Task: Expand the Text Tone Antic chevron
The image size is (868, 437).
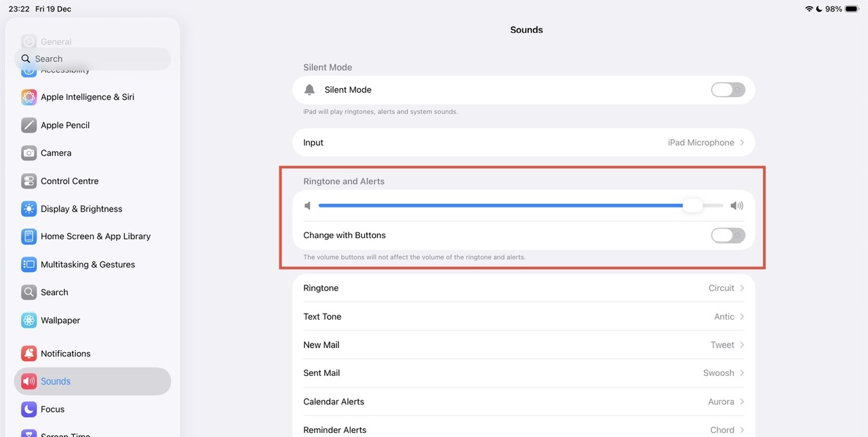Action: [742, 317]
